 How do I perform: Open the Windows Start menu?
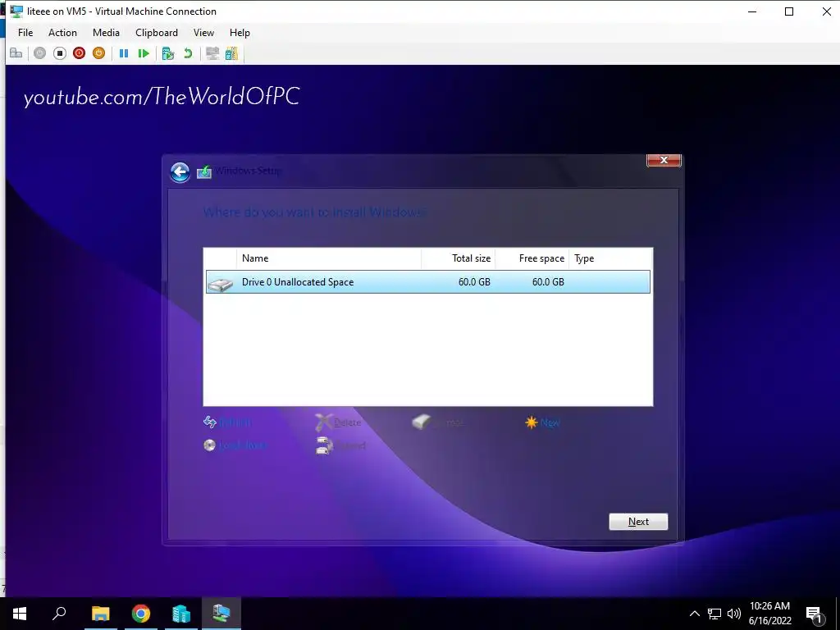click(x=20, y=614)
